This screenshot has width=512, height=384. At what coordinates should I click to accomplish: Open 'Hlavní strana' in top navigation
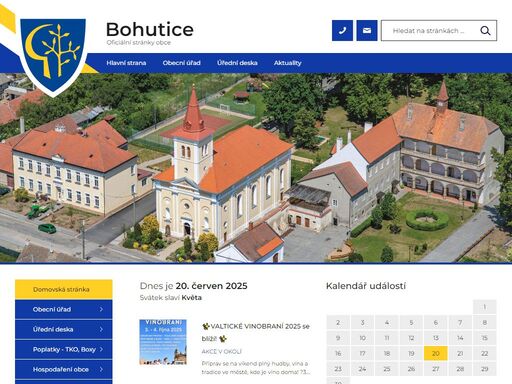(x=126, y=63)
